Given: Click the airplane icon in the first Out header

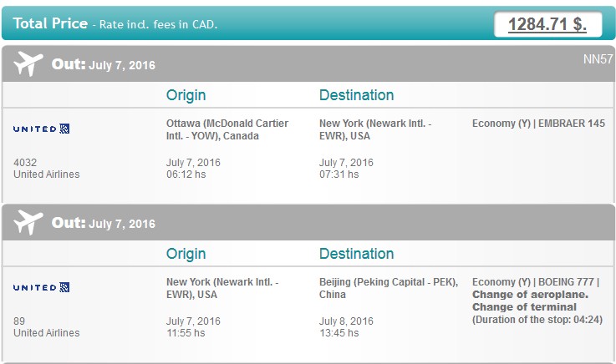Looking at the screenshot, I should (28, 63).
